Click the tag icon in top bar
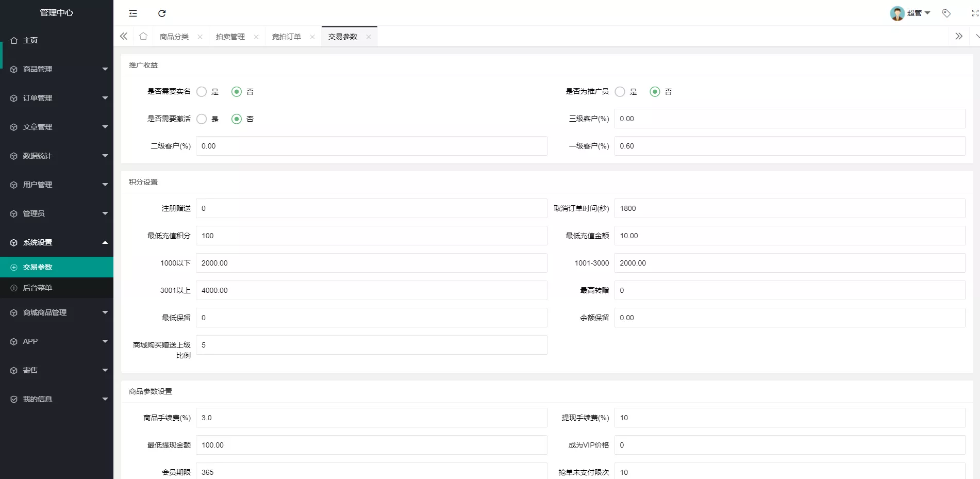The height and width of the screenshot is (479, 980). [946, 13]
